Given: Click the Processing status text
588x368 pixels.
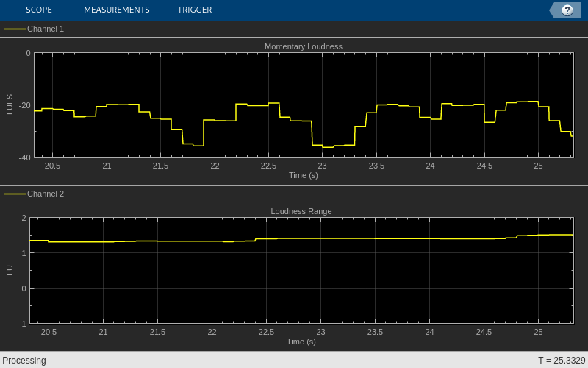Looking at the screenshot, I should click(x=24, y=361).
